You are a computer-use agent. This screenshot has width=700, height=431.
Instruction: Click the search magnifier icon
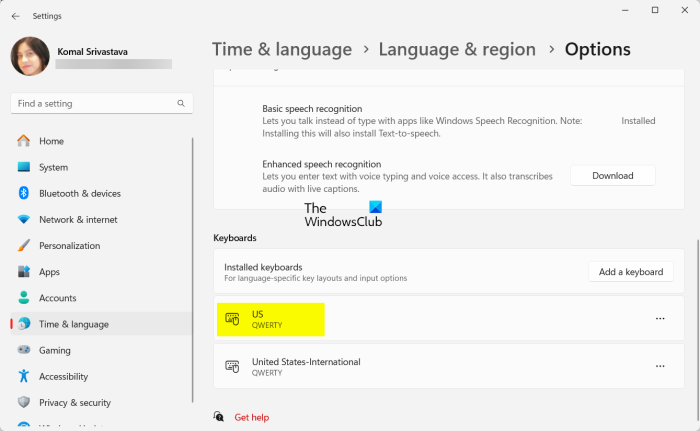181,103
